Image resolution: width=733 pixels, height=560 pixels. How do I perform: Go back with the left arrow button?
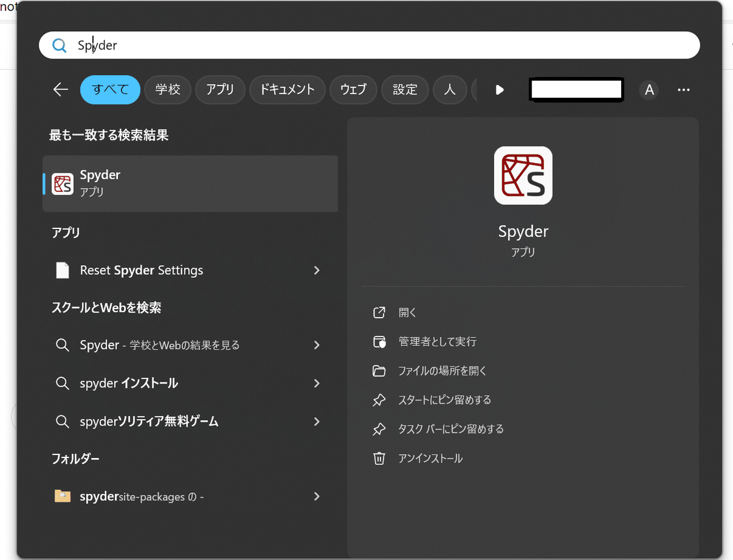(60, 90)
